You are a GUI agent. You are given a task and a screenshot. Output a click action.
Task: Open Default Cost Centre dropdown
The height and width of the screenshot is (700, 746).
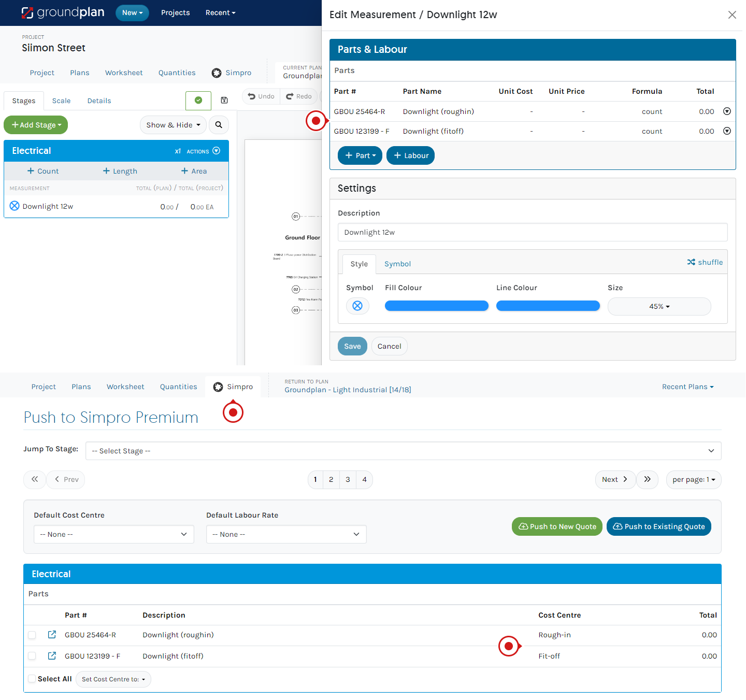[x=114, y=534]
